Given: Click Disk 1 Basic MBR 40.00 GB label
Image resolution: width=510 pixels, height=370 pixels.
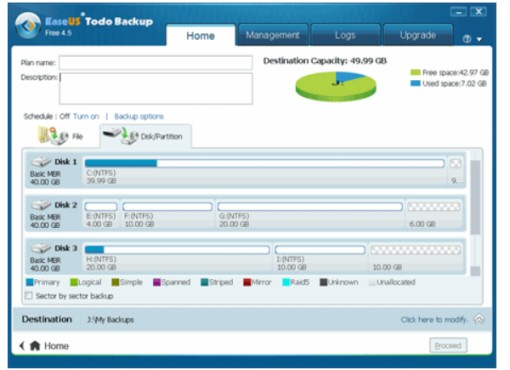Looking at the screenshot, I should point(45,178).
